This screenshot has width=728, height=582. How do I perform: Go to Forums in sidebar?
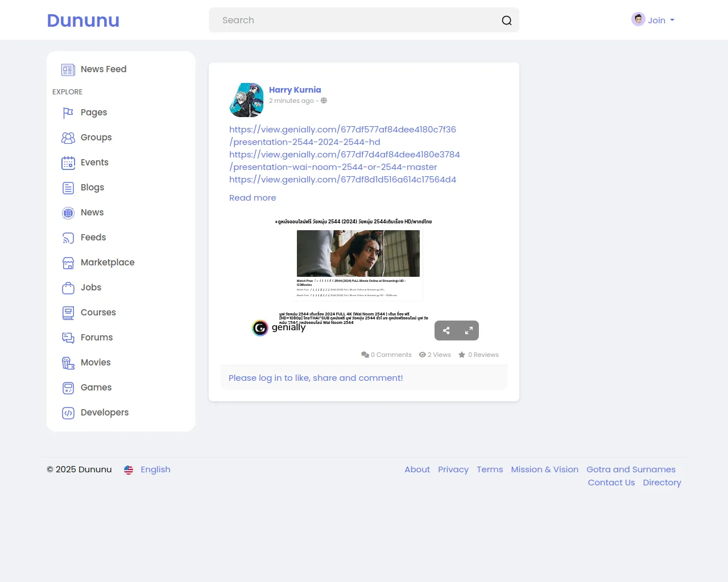point(96,338)
